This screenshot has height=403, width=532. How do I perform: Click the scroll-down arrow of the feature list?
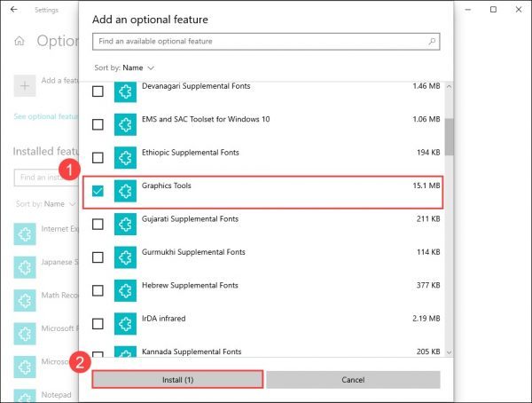pyautogui.click(x=449, y=352)
